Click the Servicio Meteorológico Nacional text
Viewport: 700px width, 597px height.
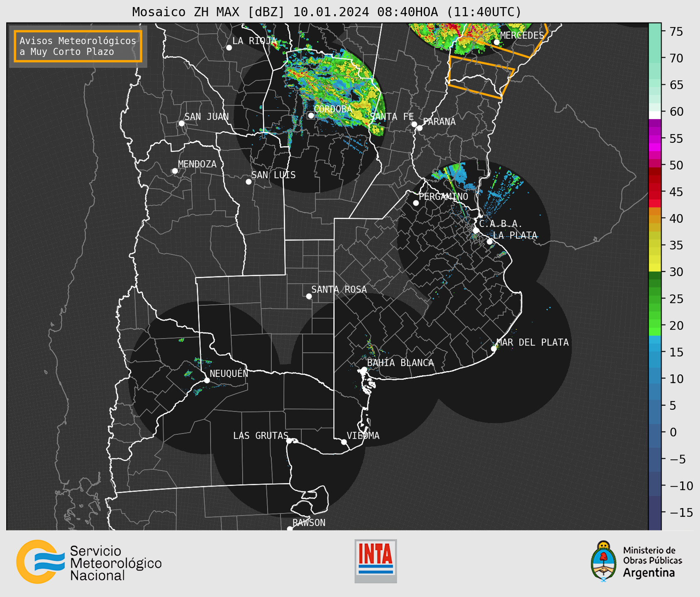click(x=116, y=563)
